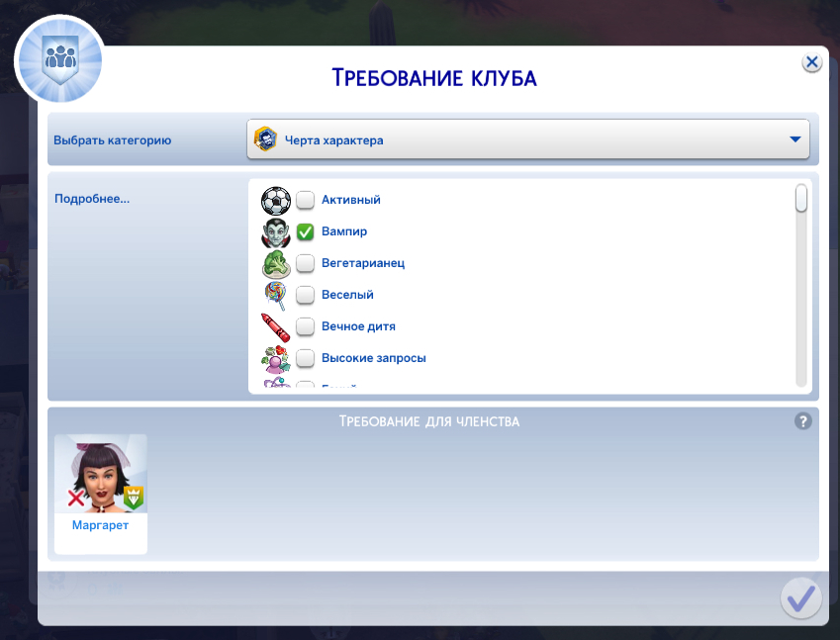Open the Черта характера category dropdown
The width and height of the screenshot is (840, 640).
[x=527, y=139]
